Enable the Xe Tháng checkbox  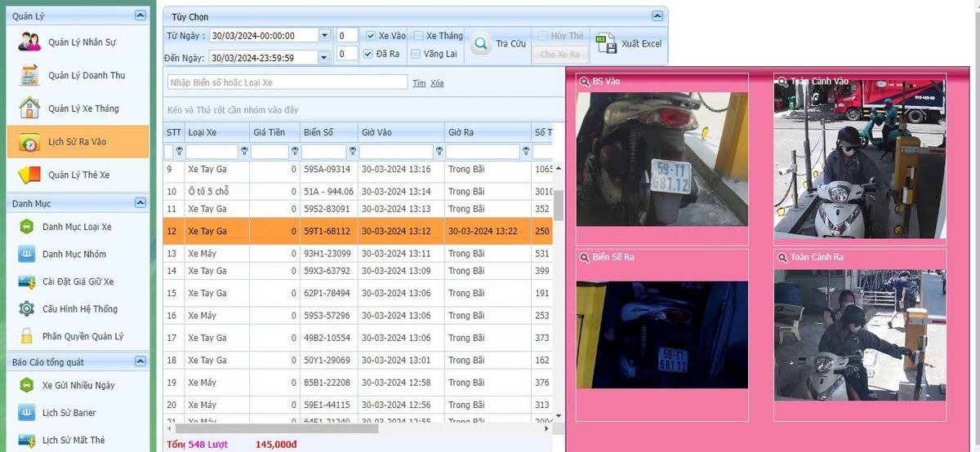(x=418, y=36)
